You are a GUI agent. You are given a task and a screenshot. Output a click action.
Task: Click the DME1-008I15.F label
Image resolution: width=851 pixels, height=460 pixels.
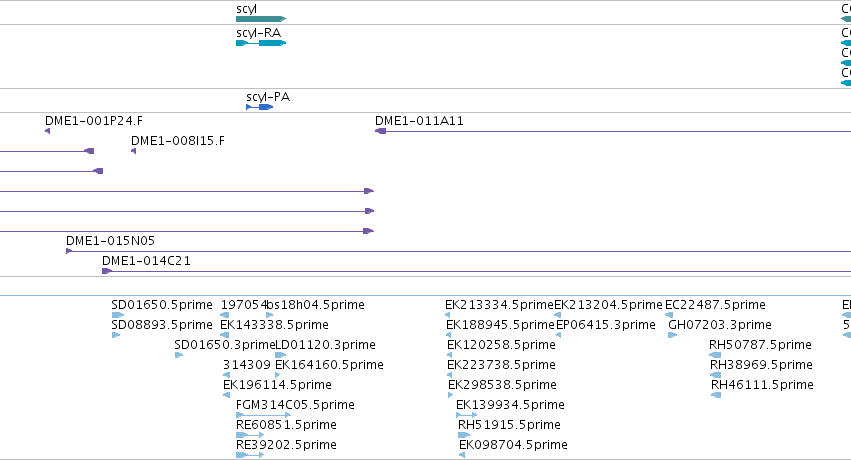[x=177, y=141]
